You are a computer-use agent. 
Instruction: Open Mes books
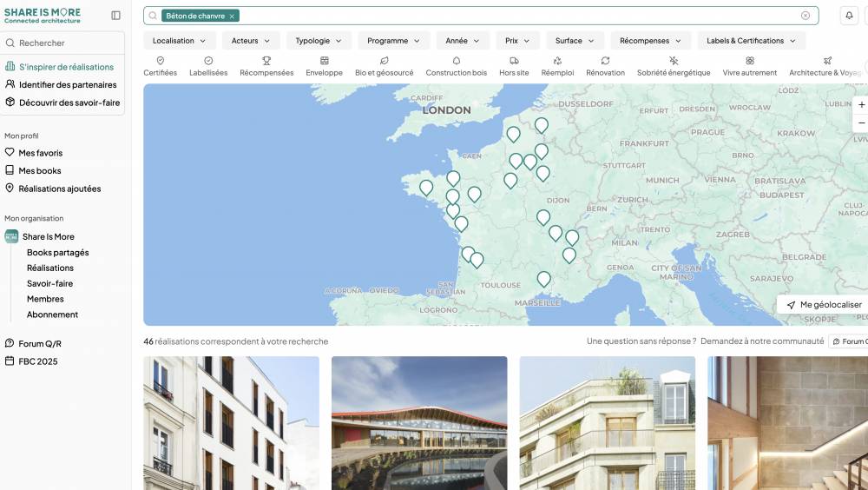(x=33, y=171)
